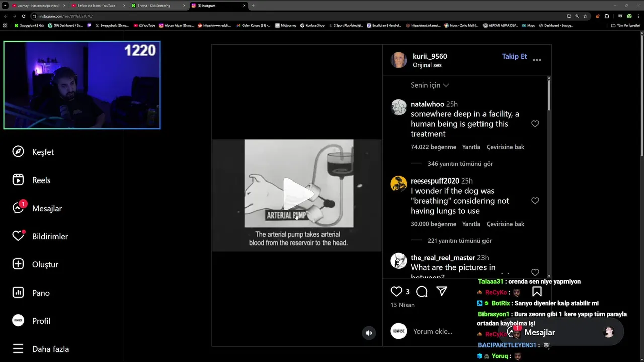The image size is (644, 362).
Task: Open the browser zoom magnifier icon
Action: (577, 16)
